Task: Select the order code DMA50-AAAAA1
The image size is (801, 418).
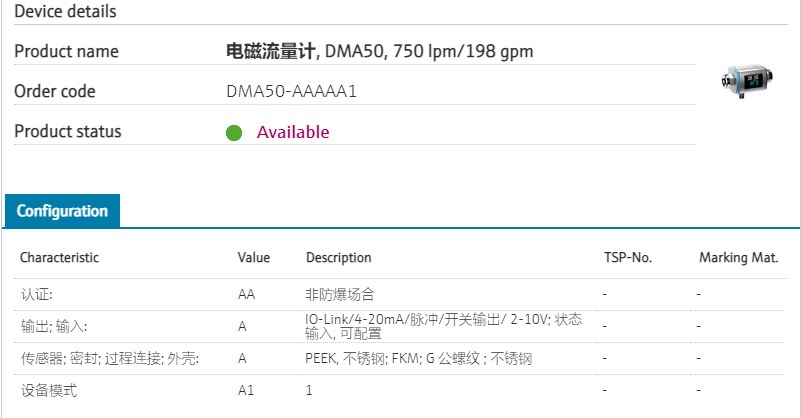Action: 291,91
